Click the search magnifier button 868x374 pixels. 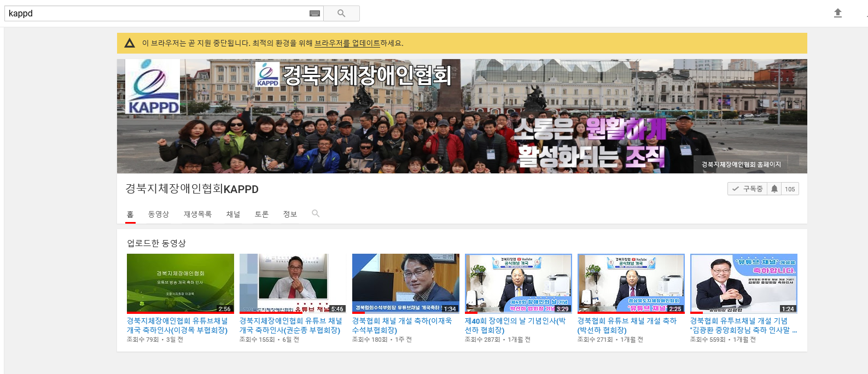point(341,13)
